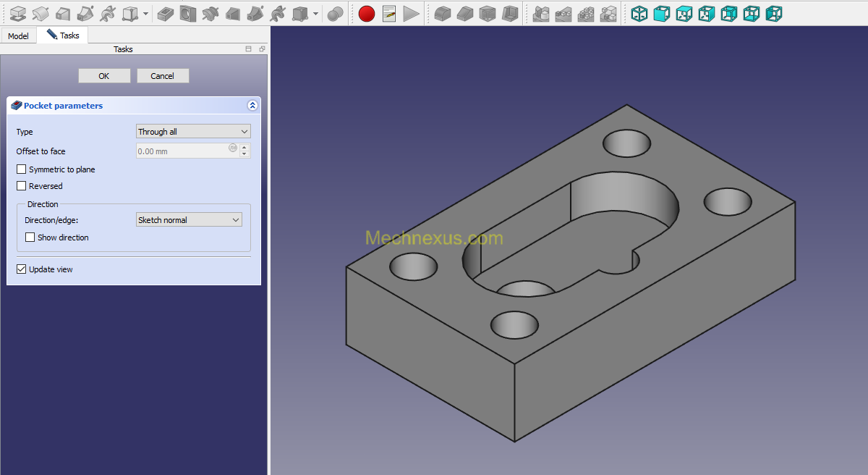Open the Type dropdown showing Through all
The height and width of the screenshot is (475, 868).
pyautogui.click(x=193, y=132)
